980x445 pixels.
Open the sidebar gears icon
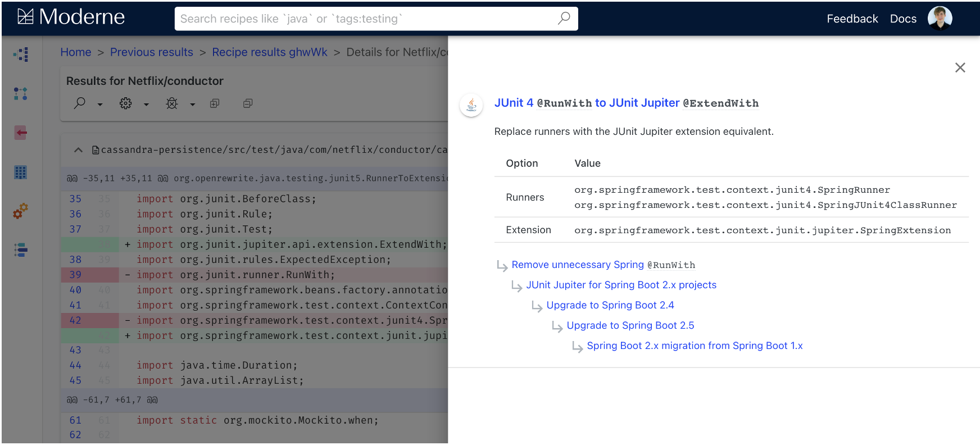click(21, 211)
